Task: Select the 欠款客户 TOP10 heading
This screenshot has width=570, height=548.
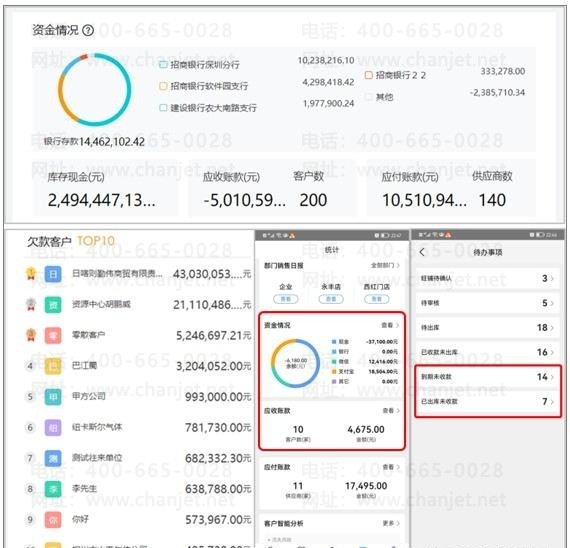Action: pos(71,241)
